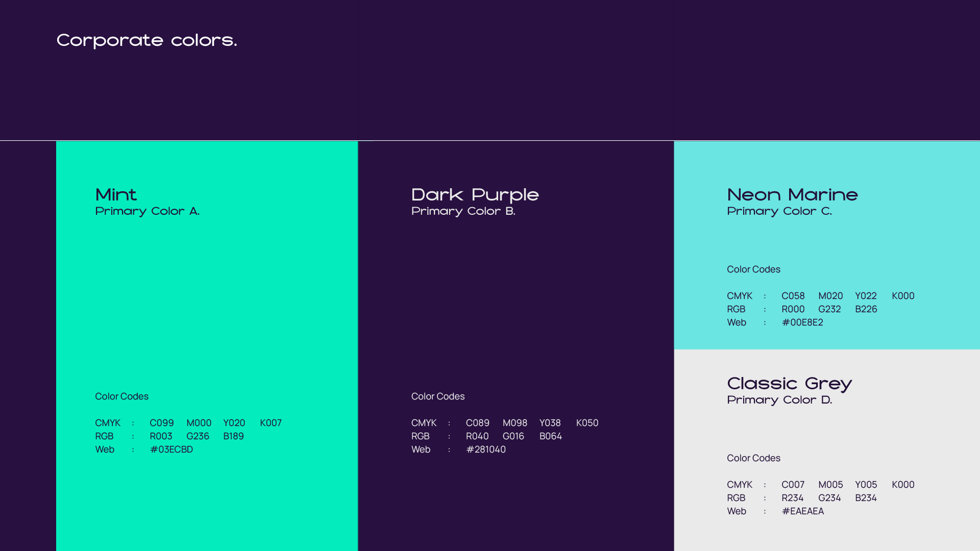Image resolution: width=980 pixels, height=551 pixels.
Task: Click 'Primary Color B.' subtitle
Action: (463, 211)
